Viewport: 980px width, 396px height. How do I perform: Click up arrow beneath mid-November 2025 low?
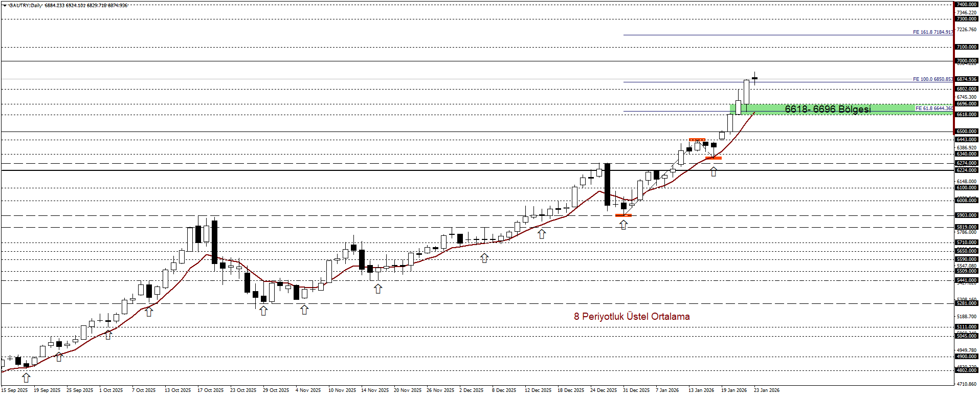click(x=378, y=289)
